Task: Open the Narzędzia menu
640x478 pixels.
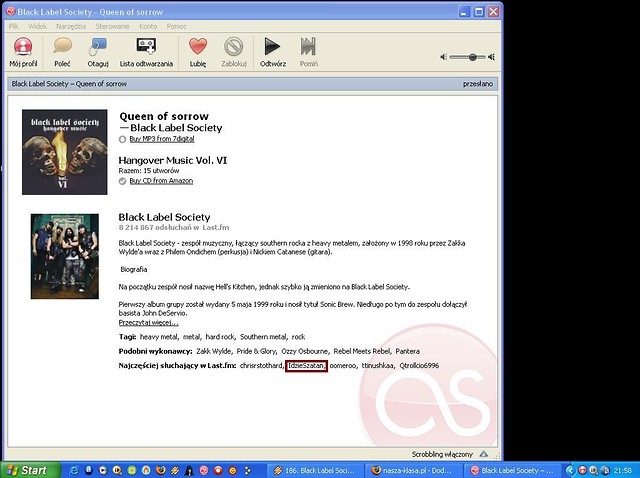Action: (x=71, y=26)
